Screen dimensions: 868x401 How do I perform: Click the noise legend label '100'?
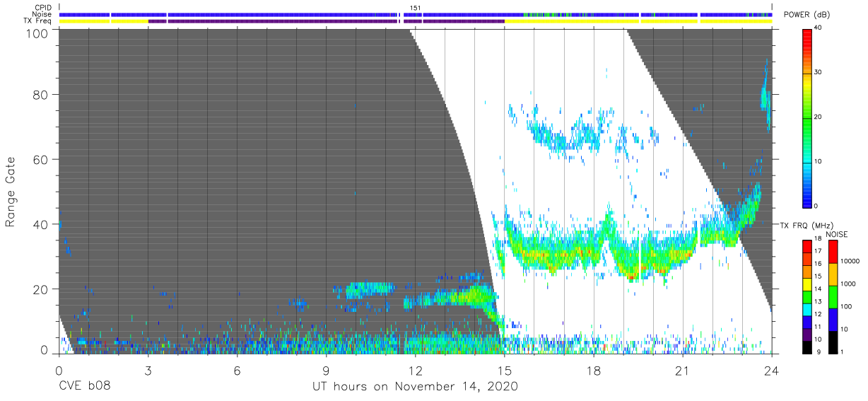coord(847,306)
